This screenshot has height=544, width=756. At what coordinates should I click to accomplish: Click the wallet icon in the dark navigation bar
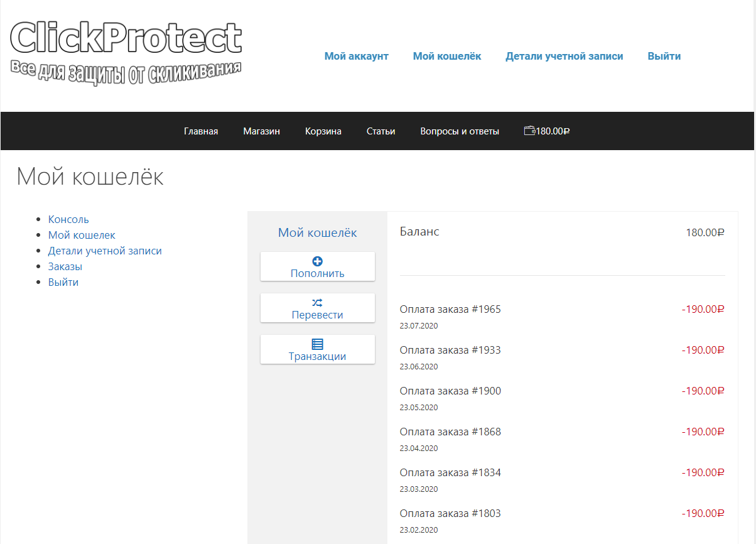[529, 131]
